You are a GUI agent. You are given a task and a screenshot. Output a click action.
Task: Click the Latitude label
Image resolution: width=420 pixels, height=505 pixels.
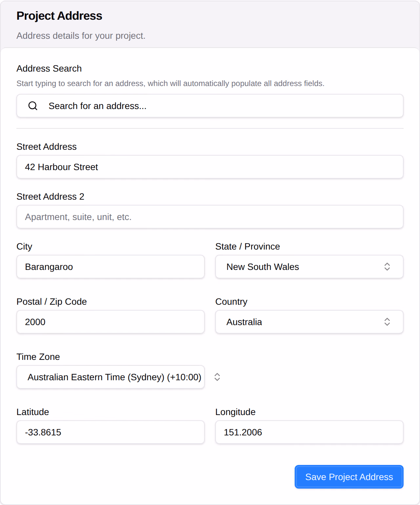[33, 412]
